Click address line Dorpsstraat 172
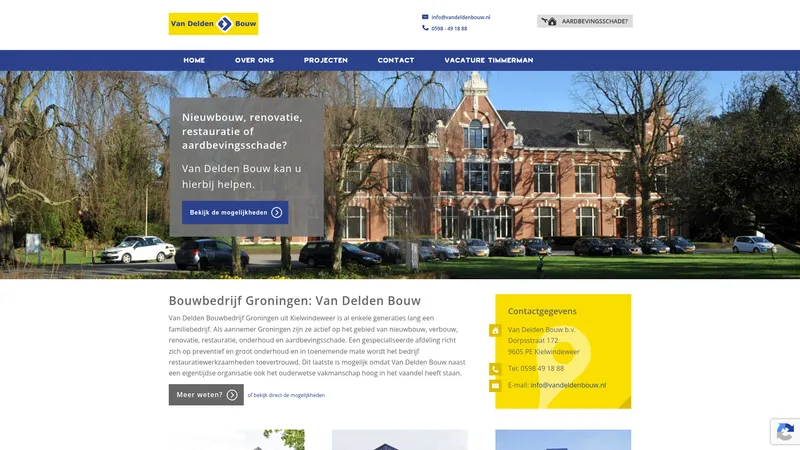 [x=533, y=340]
